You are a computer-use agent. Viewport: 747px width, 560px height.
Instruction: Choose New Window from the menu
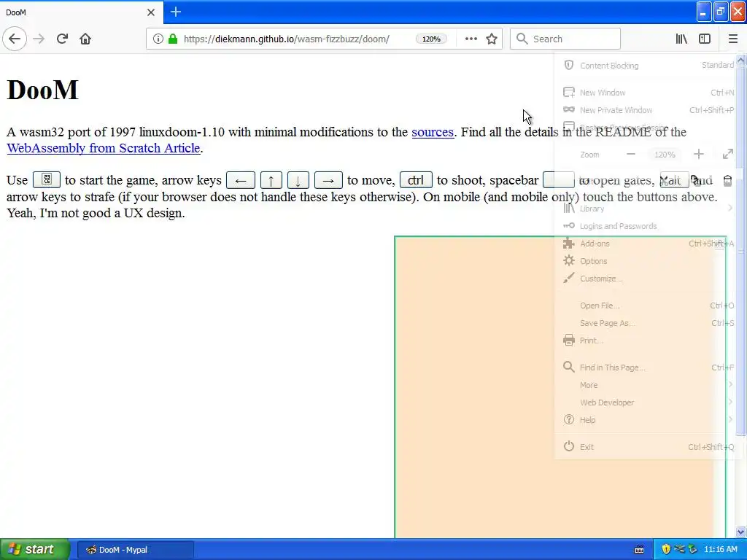click(649, 93)
